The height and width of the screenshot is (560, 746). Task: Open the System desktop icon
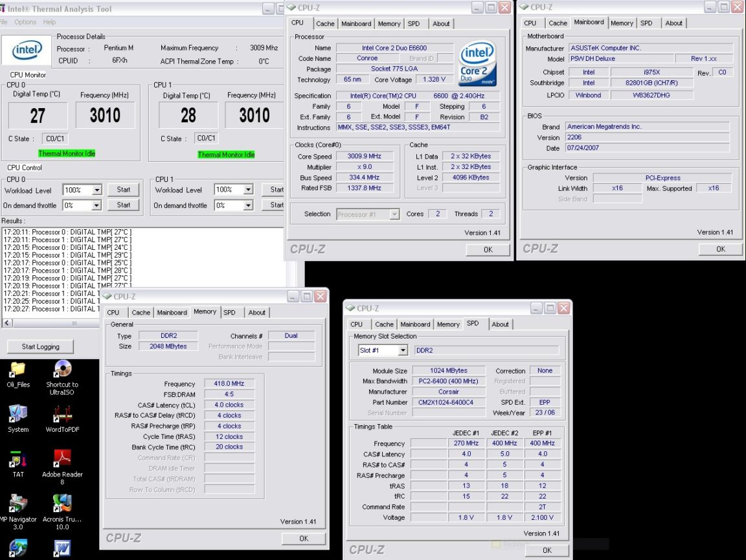(17, 418)
